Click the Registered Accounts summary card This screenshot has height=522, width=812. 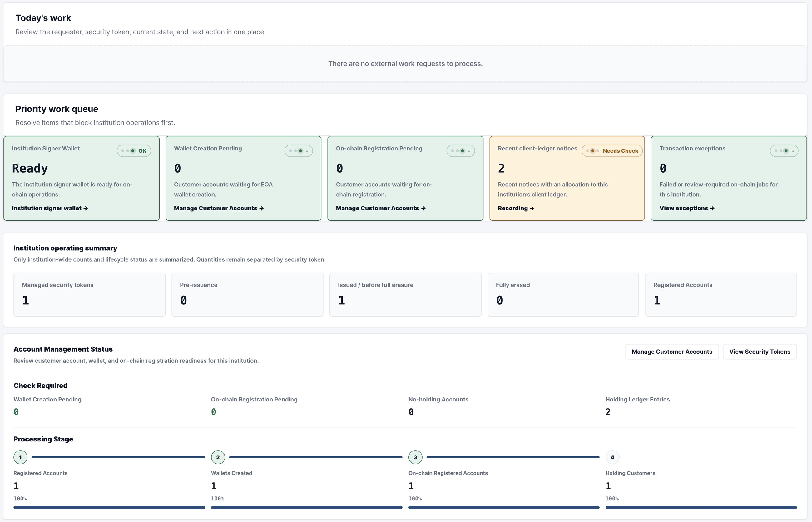721,294
